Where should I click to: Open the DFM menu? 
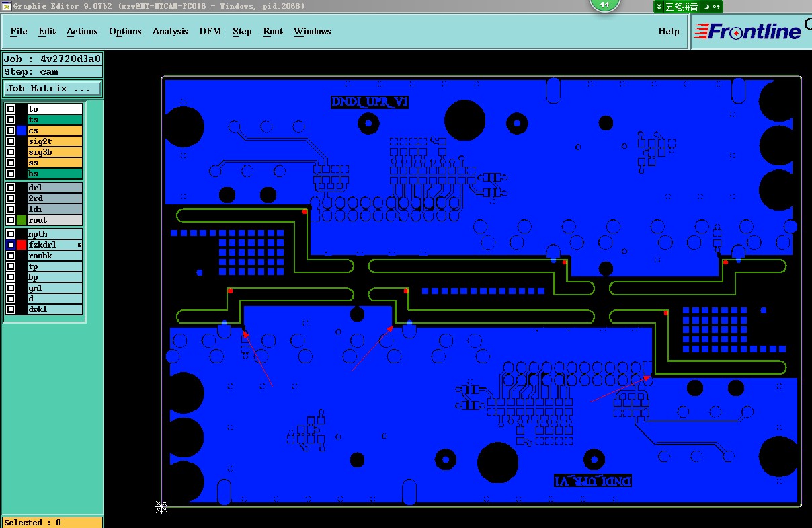[x=210, y=31]
